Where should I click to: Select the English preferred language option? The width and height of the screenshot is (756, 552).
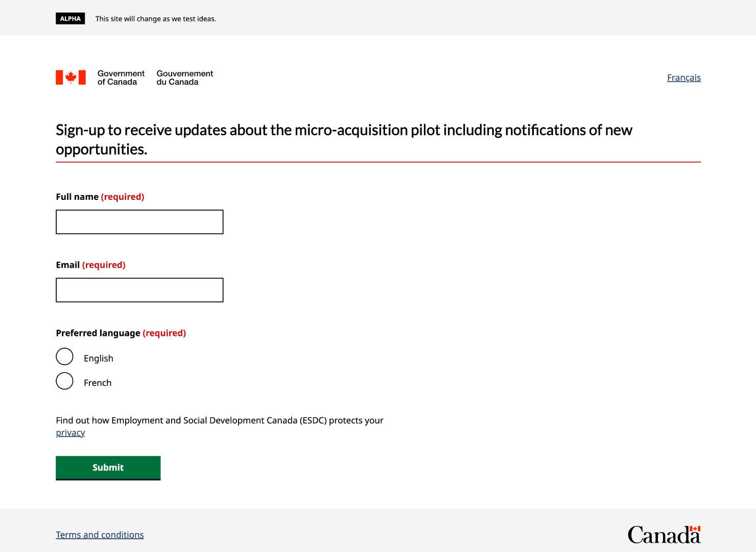pyautogui.click(x=64, y=356)
